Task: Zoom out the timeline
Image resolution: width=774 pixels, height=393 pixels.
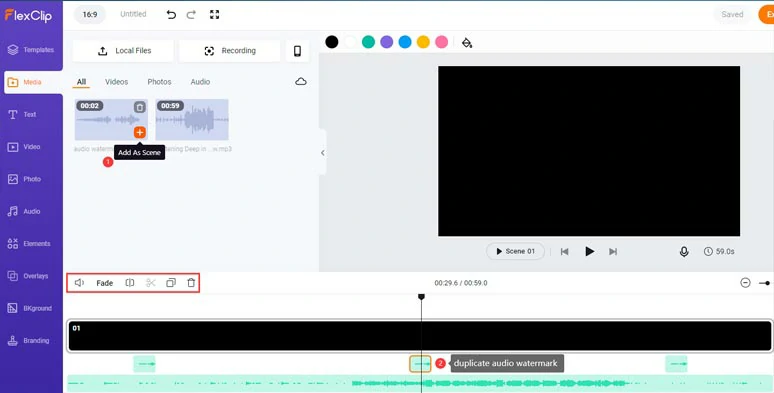Action: (745, 283)
